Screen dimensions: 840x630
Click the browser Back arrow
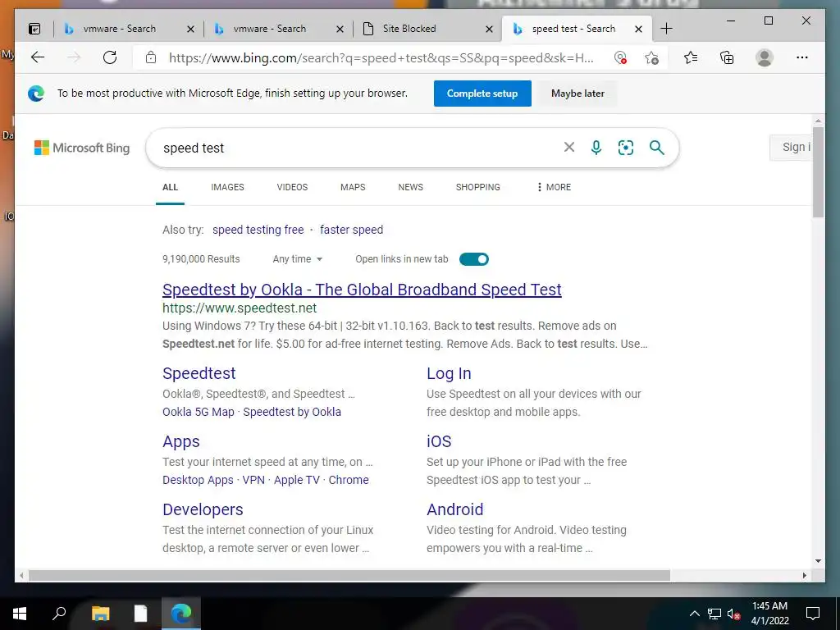(x=38, y=57)
